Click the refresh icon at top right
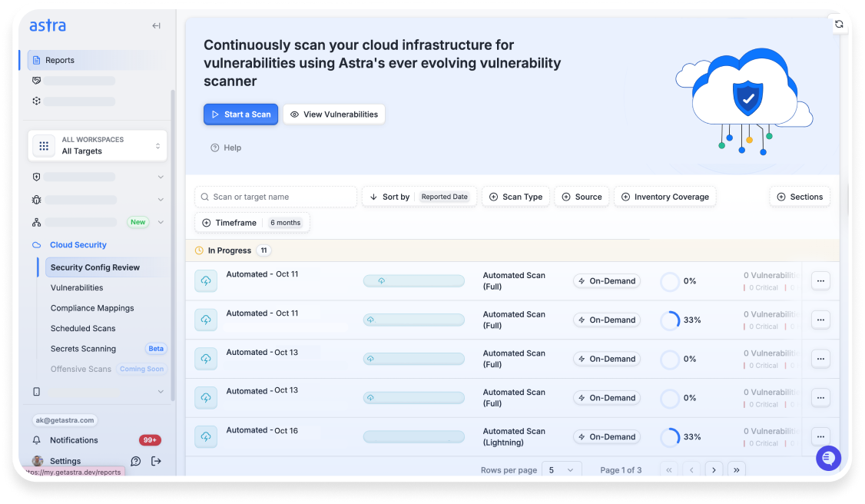This screenshot has height=504, width=865. point(839,25)
